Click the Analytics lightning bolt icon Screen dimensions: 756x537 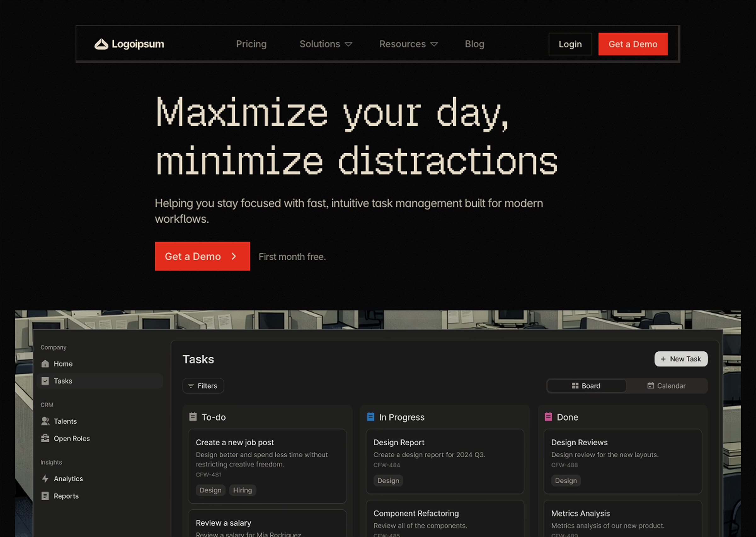click(45, 478)
